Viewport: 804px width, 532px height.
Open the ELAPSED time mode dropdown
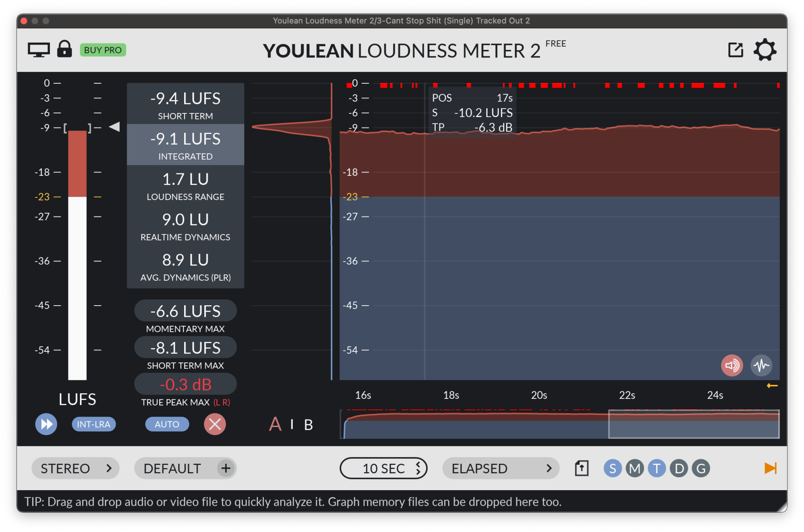tap(501, 468)
